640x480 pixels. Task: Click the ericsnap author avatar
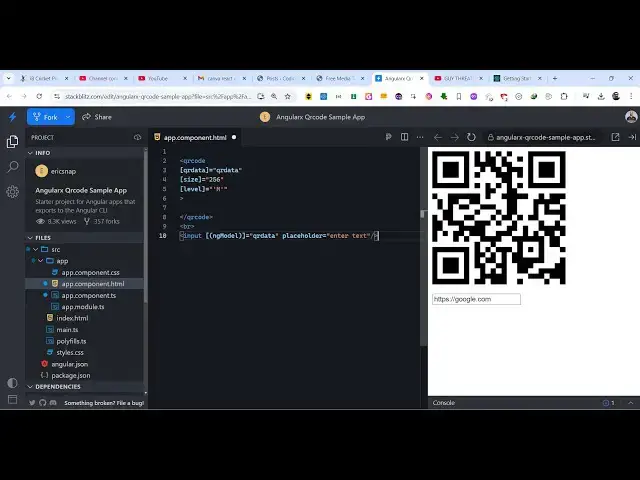point(41,171)
